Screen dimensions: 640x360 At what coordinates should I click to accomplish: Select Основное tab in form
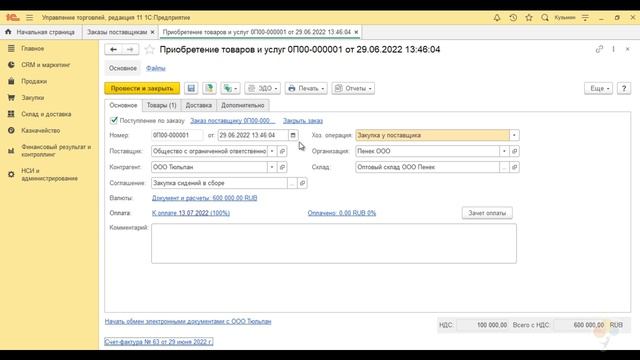123,105
